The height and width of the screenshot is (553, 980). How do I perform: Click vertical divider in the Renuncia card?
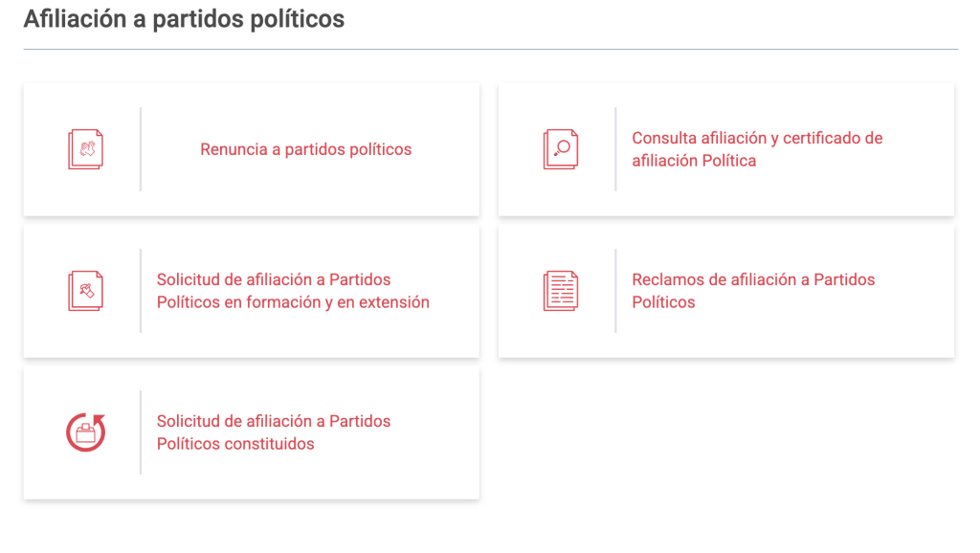click(x=141, y=149)
